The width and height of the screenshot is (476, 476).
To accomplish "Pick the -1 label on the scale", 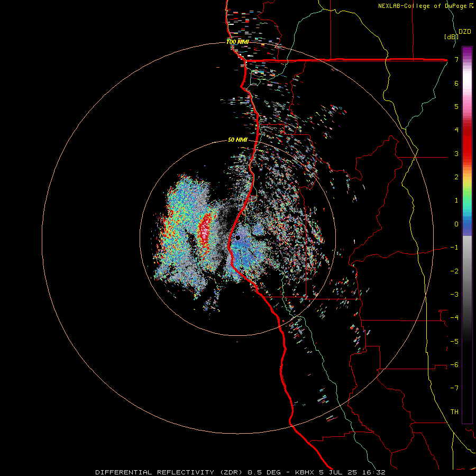I will pyautogui.click(x=454, y=248).
